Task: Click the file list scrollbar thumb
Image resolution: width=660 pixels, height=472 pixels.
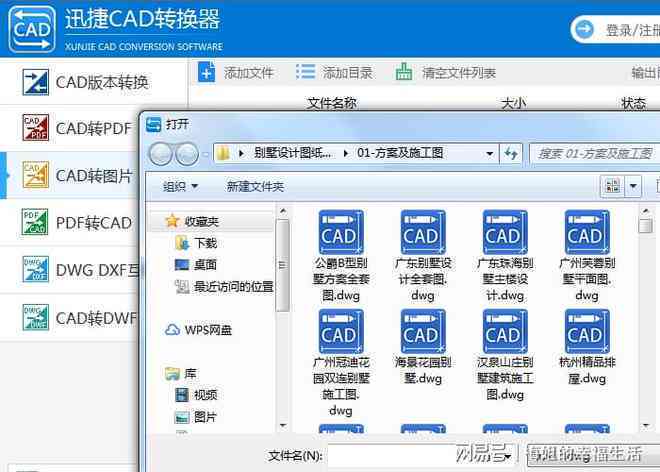Action: pyautogui.click(x=645, y=224)
